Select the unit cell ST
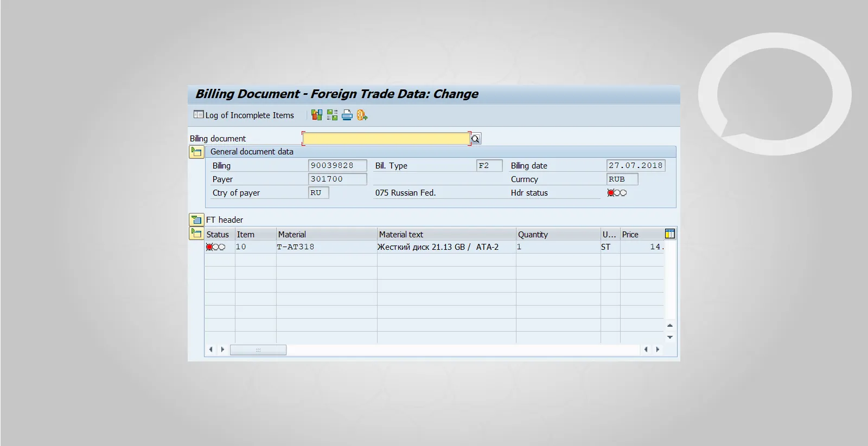 610,247
